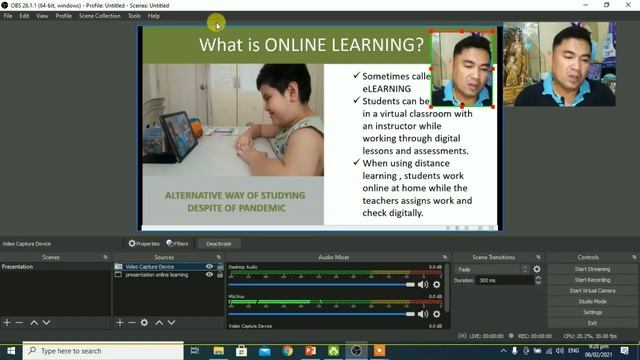Open Mic/Aux settings gear
640x360 pixels.
pos(437,314)
